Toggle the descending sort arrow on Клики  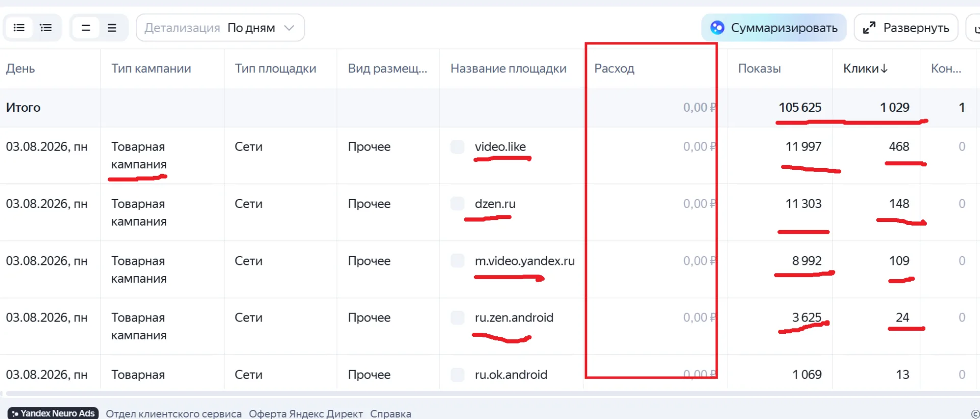(884, 68)
